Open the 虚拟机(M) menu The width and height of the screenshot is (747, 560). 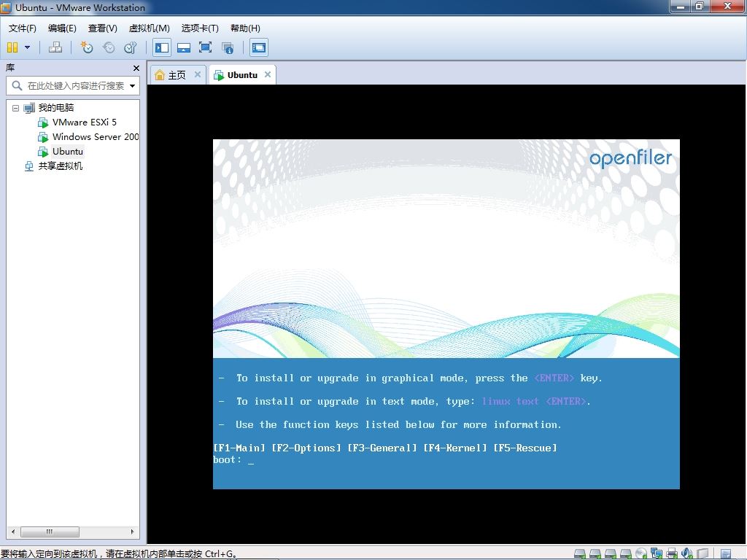click(149, 28)
